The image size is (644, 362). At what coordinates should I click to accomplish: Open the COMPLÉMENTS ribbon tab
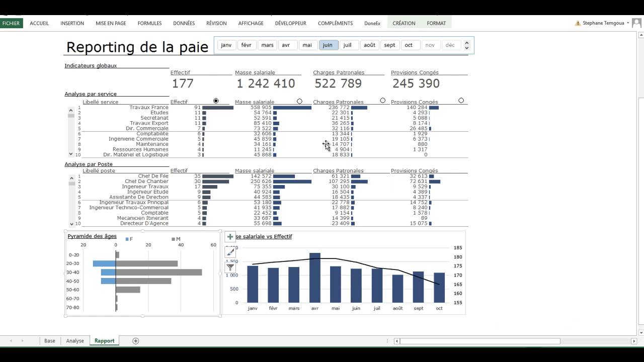pos(335,23)
